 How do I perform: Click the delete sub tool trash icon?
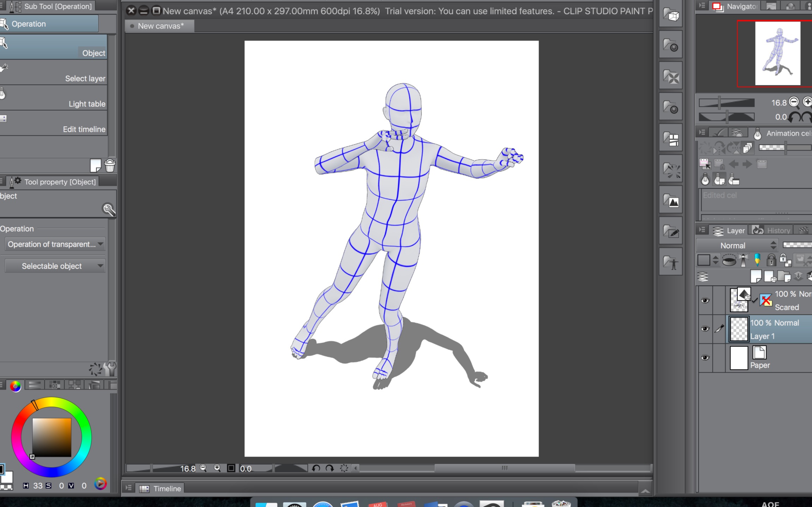[110, 165]
